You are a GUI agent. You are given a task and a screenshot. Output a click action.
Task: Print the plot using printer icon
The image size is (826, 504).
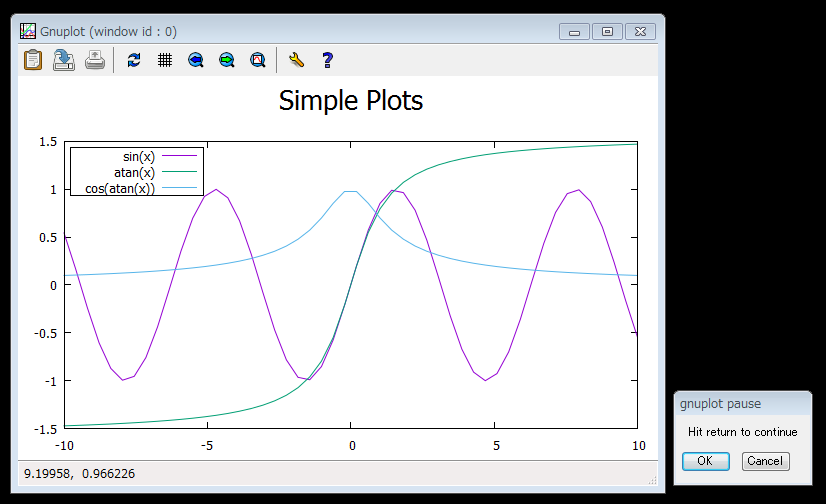pos(94,60)
